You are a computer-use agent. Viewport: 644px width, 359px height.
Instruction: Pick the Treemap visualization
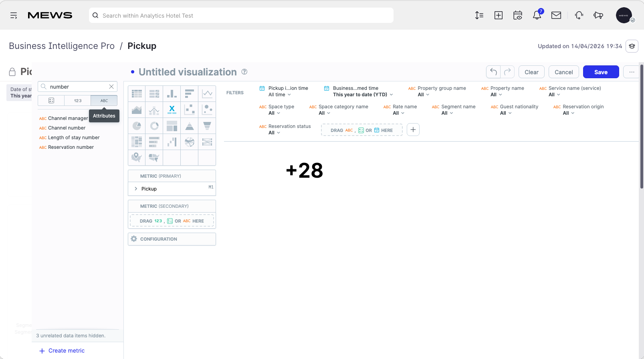click(x=172, y=126)
